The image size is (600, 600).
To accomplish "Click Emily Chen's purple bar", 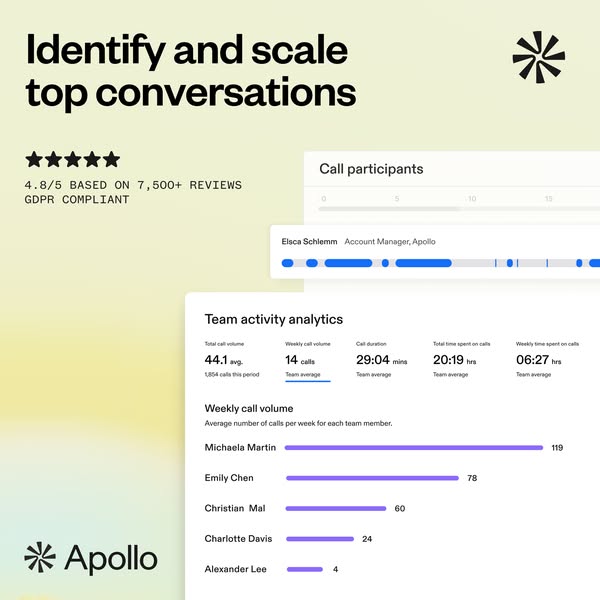I will click(373, 478).
